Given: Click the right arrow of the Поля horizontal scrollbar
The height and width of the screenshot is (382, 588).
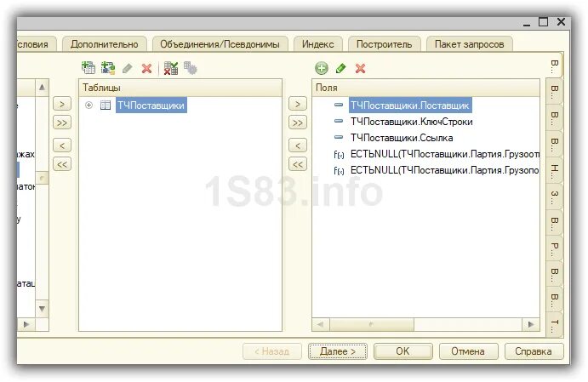Looking at the screenshot, I should 531,324.
